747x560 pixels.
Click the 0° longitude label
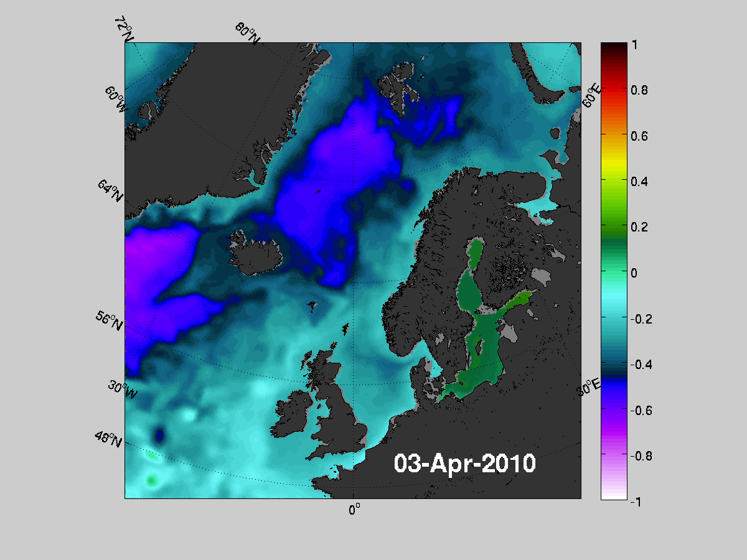point(354,511)
